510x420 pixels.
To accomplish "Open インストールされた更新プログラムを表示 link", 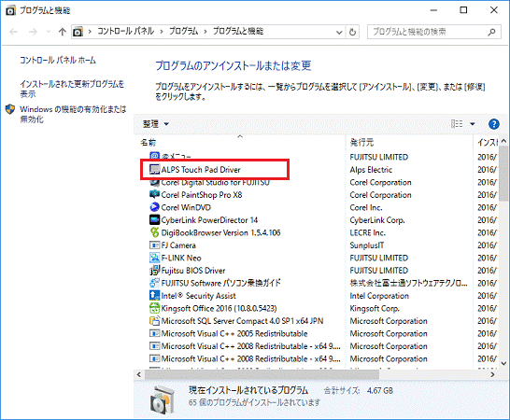I will click(72, 89).
